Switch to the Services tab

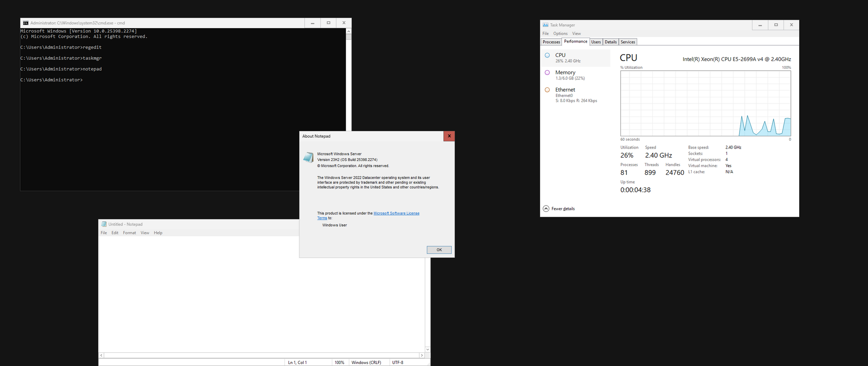click(x=627, y=42)
